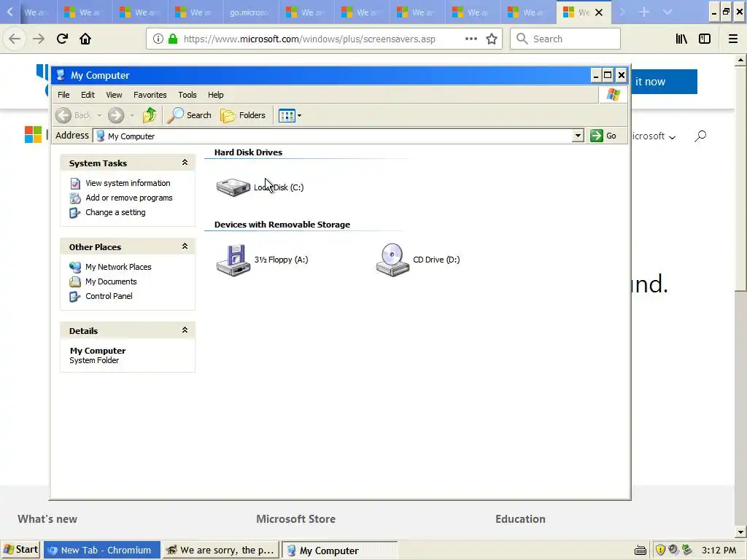Click the site information icon in URL bar

pyautogui.click(x=158, y=39)
